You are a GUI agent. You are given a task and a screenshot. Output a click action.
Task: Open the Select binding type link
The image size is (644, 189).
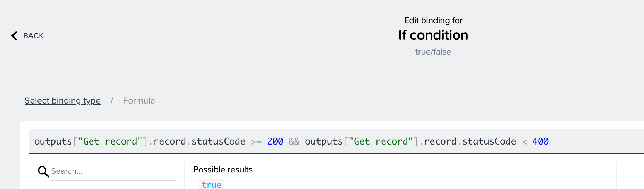click(x=62, y=101)
